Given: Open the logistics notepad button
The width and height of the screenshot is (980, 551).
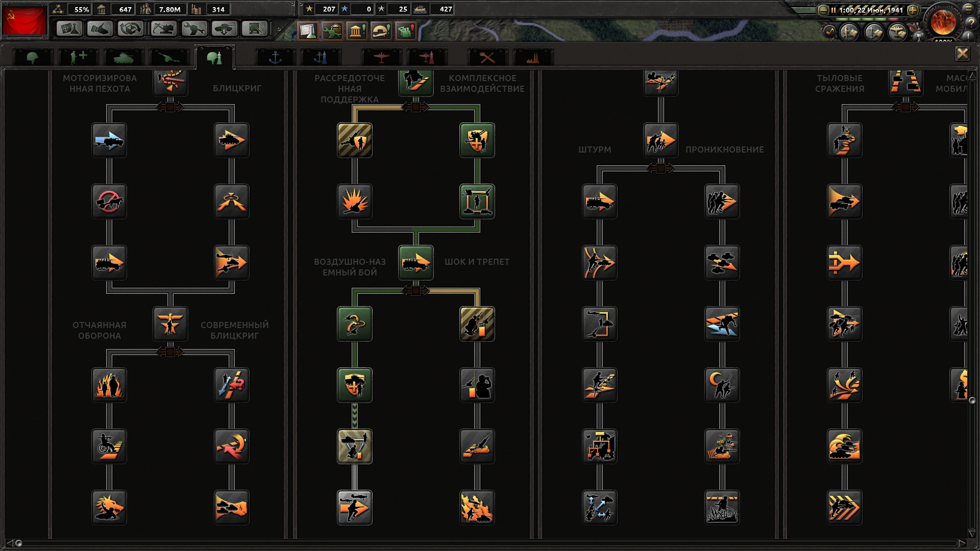Looking at the screenshot, I should [255, 29].
